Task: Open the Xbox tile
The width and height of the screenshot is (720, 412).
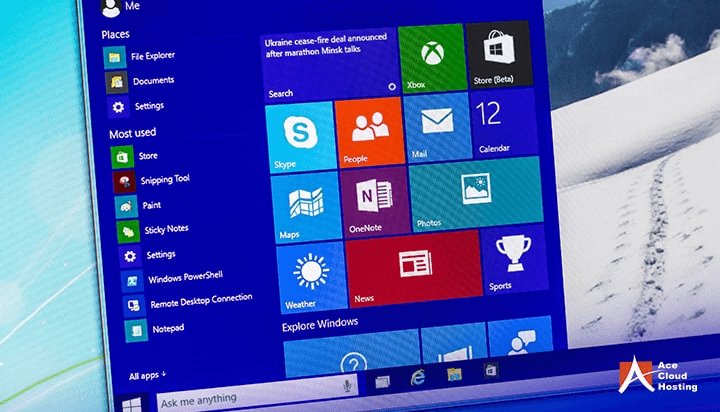Action: pos(431,59)
